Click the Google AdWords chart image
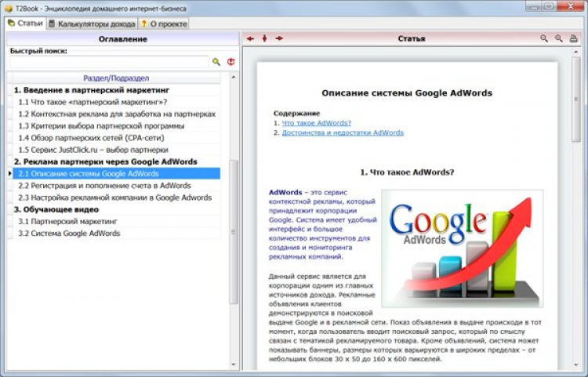The width and height of the screenshot is (588, 377). pos(463,248)
